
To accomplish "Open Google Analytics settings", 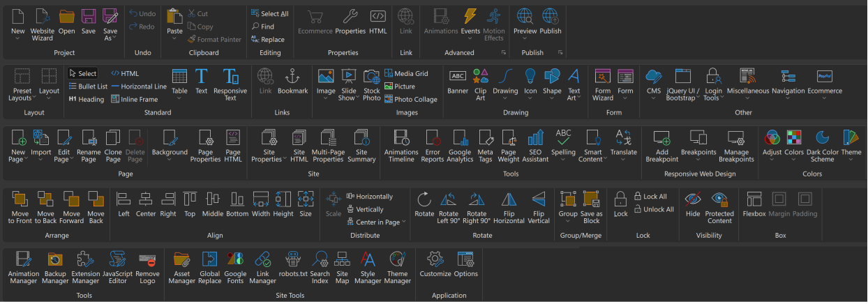I will click(461, 146).
